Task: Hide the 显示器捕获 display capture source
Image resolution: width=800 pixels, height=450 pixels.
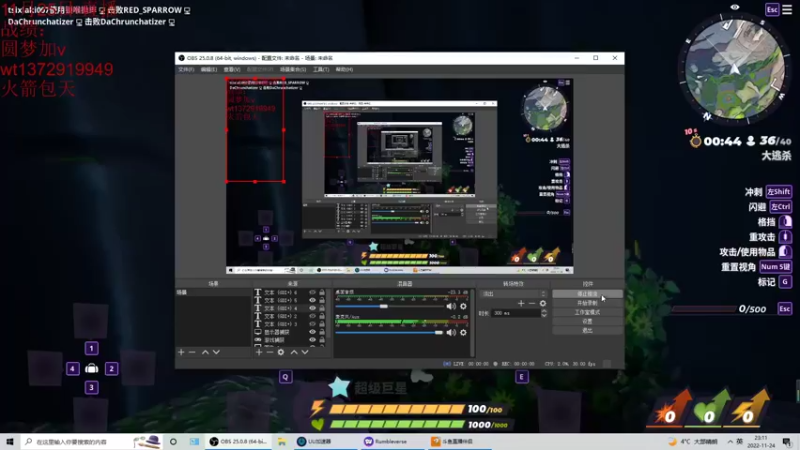Action: [312, 332]
